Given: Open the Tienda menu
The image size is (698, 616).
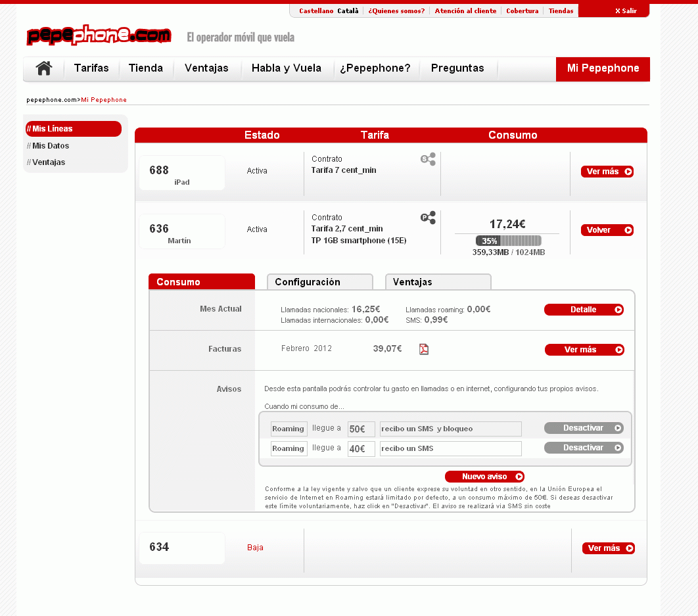Looking at the screenshot, I should [145, 68].
